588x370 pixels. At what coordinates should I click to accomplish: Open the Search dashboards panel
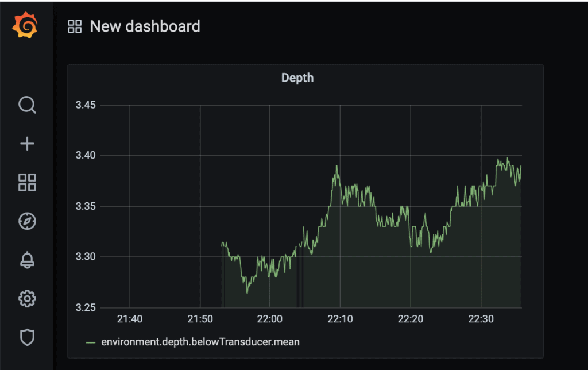tap(27, 105)
